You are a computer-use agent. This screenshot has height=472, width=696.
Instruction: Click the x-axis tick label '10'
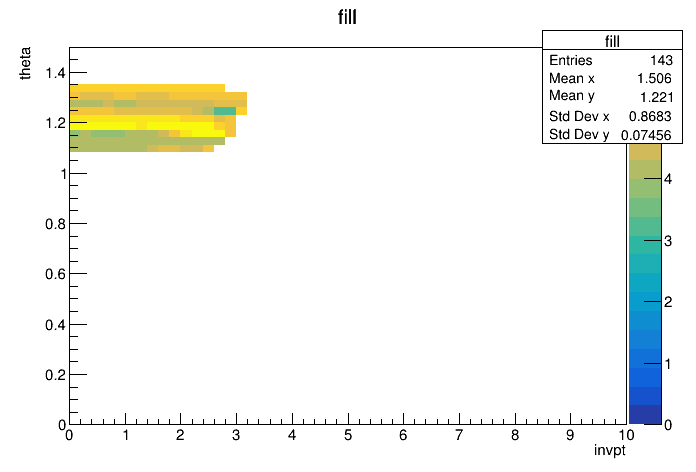626,435
